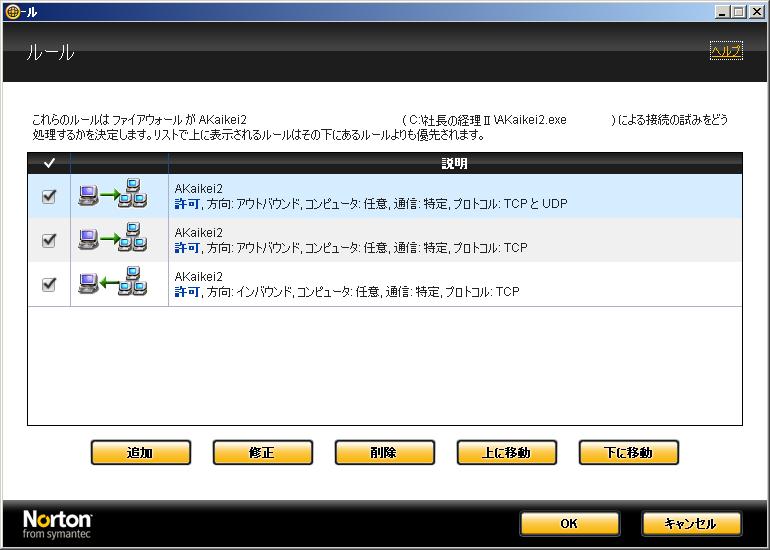This screenshot has width=770, height=550.
Task: Click the 削除 delete button
Action: [384, 453]
